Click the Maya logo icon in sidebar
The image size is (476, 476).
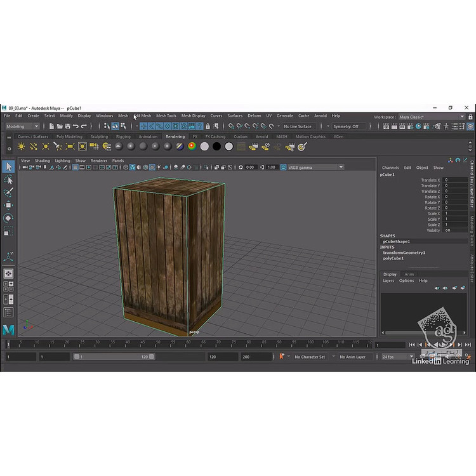click(8, 329)
